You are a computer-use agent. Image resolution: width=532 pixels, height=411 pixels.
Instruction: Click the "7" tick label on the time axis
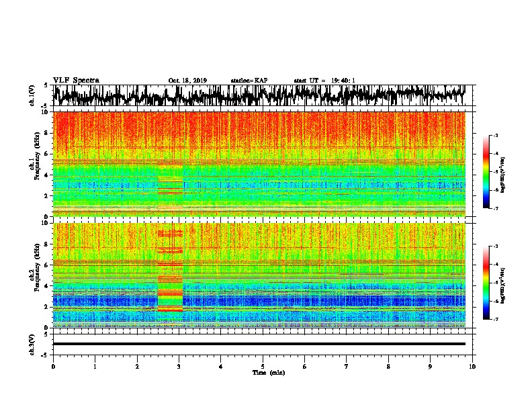tap(347, 367)
